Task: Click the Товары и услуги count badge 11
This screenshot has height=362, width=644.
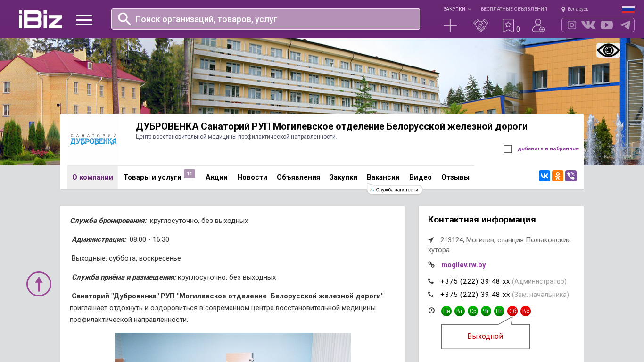Action: pos(190,174)
